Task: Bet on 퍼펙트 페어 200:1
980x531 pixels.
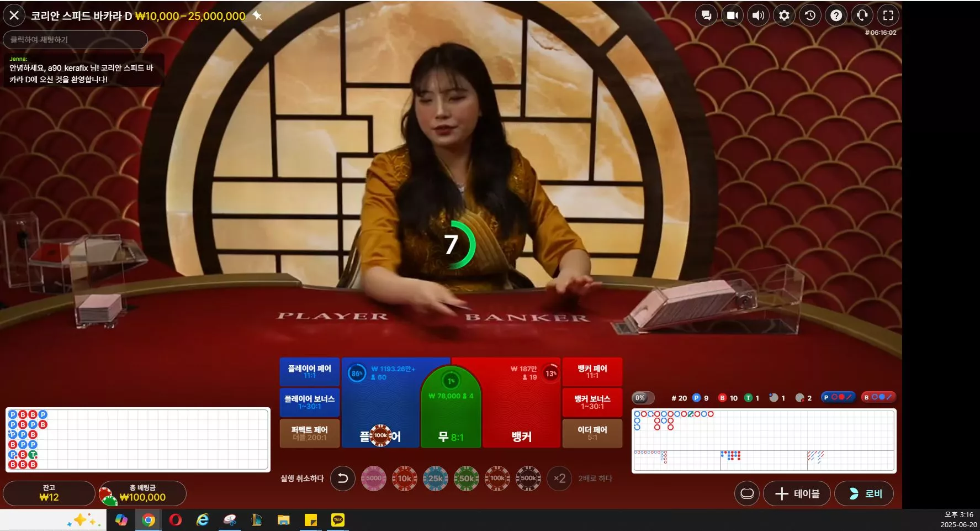Action: [x=309, y=433]
